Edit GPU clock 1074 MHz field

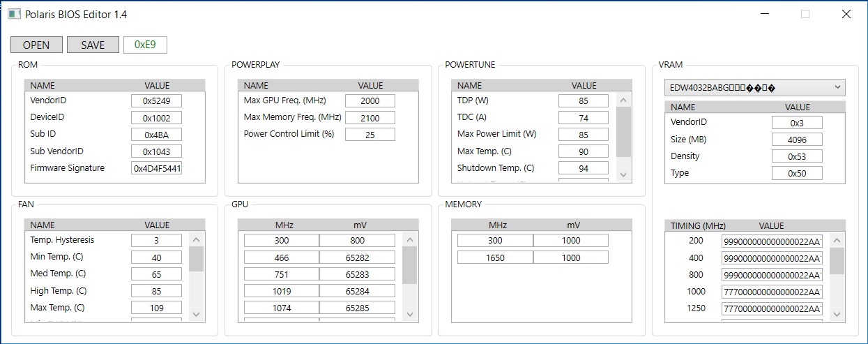point(282,308)
